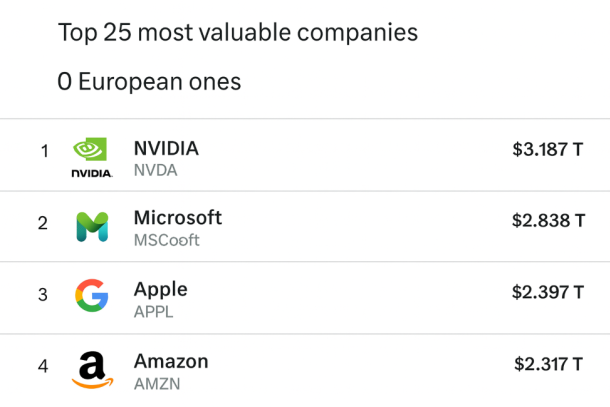Select the $3.187 T market cap value

[x=548, y=149]
